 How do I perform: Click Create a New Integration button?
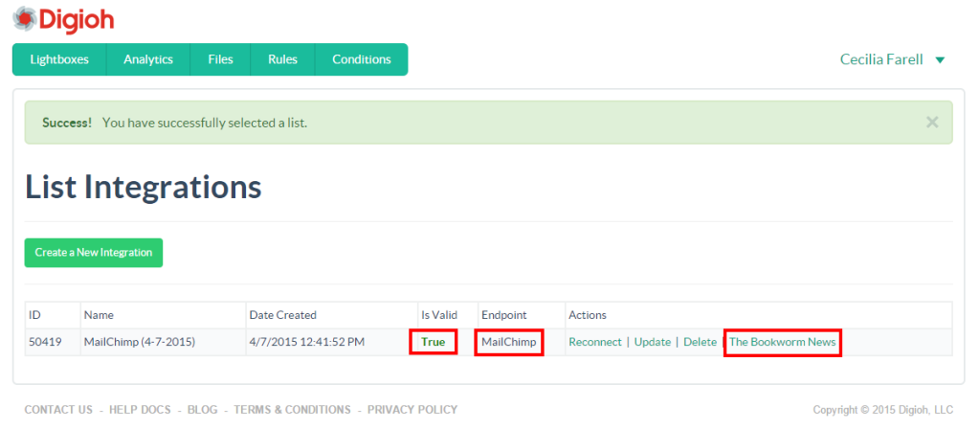pos(94,253)
